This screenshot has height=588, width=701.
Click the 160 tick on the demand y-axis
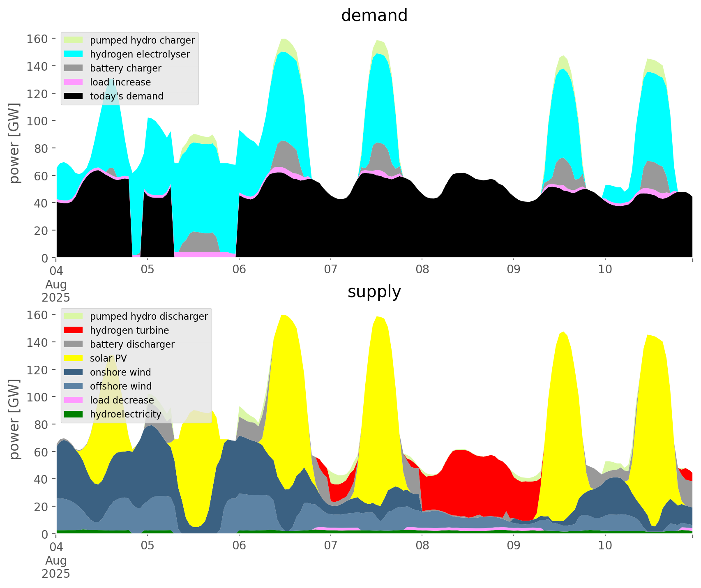(37, 39)
